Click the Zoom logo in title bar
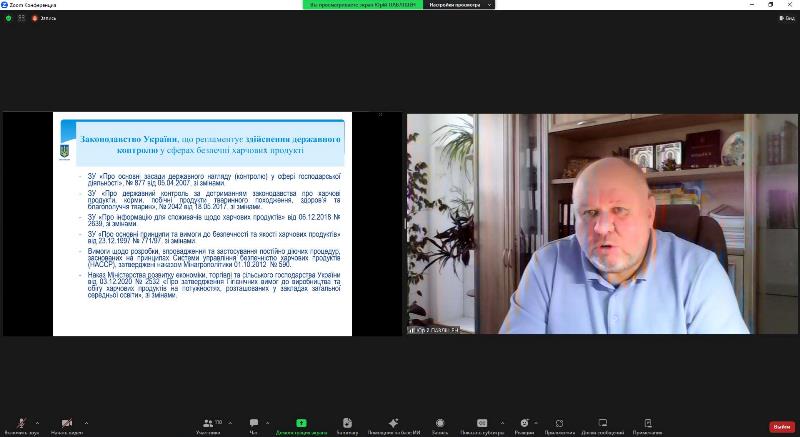Screen dimensions: 800x437 click(4, 5)
